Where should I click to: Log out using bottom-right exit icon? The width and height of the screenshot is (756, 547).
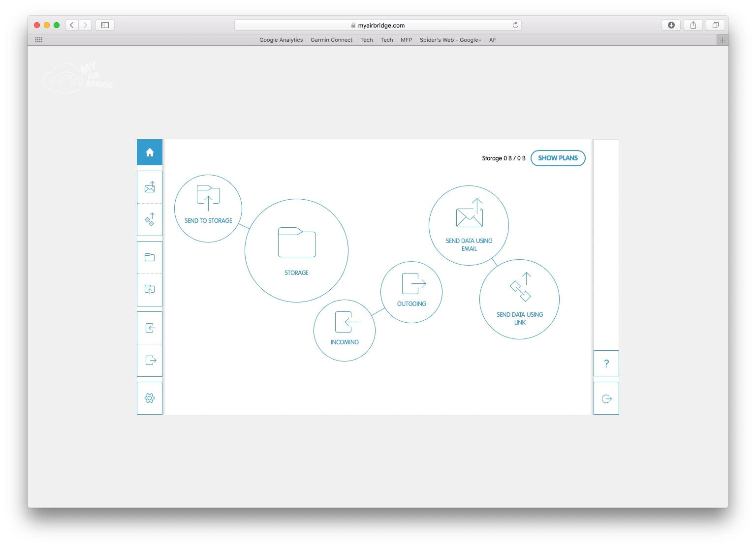606,398
